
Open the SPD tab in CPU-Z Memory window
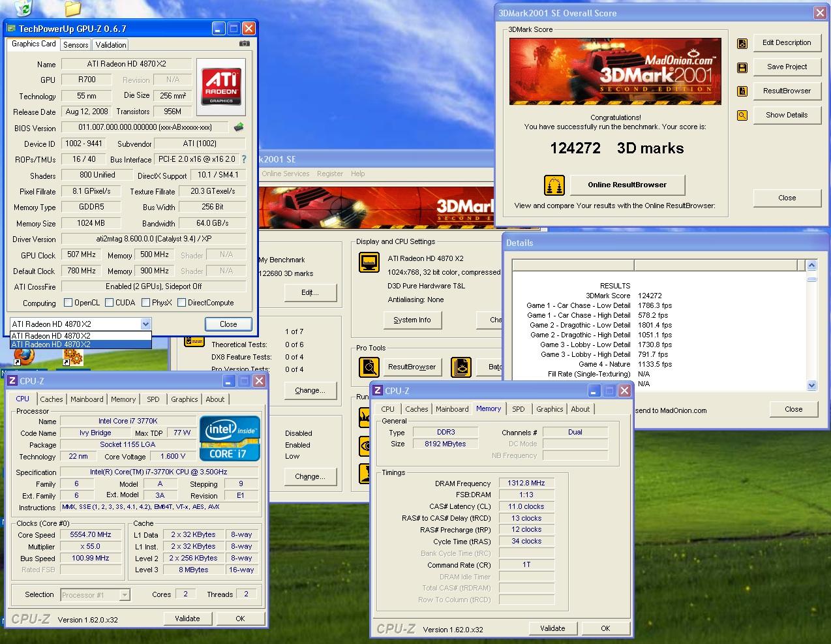[x=518, y=409]
